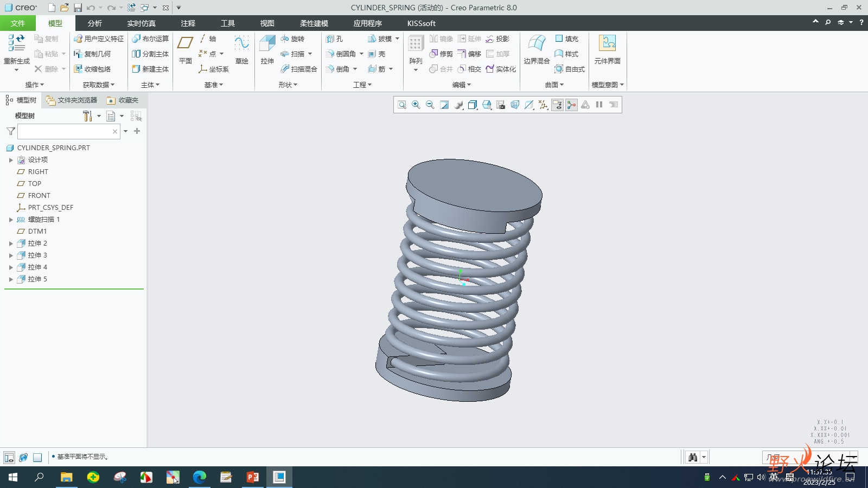This screenshot has height=488, width=868.
Task: Select the Freestyle (自由式) tool
Action: [570, 69]
